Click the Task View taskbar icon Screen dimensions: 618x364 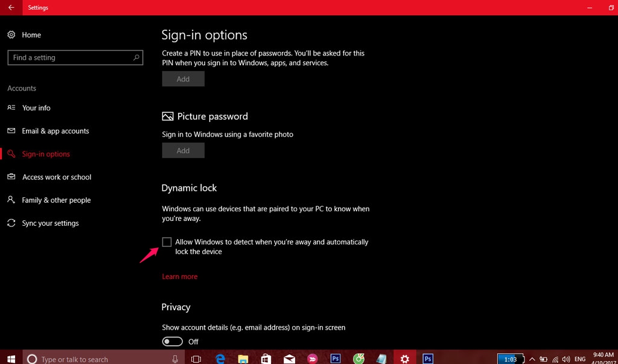[x=196, y=359]
